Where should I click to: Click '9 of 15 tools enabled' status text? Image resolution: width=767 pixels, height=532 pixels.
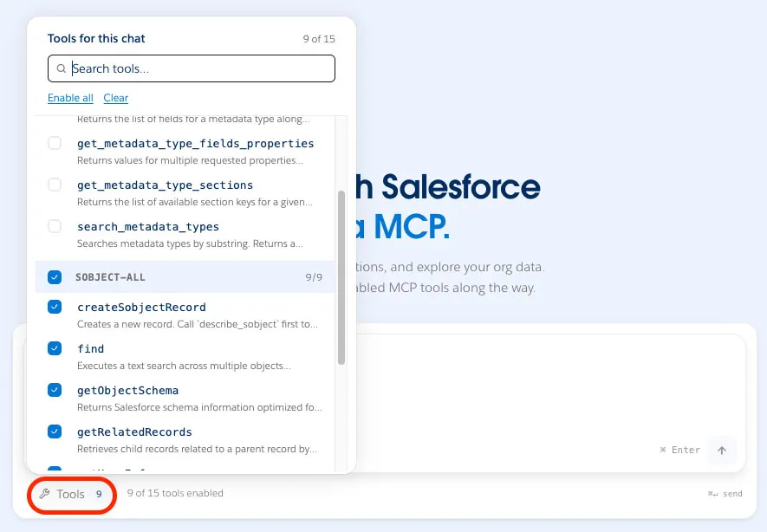(175, 493)
